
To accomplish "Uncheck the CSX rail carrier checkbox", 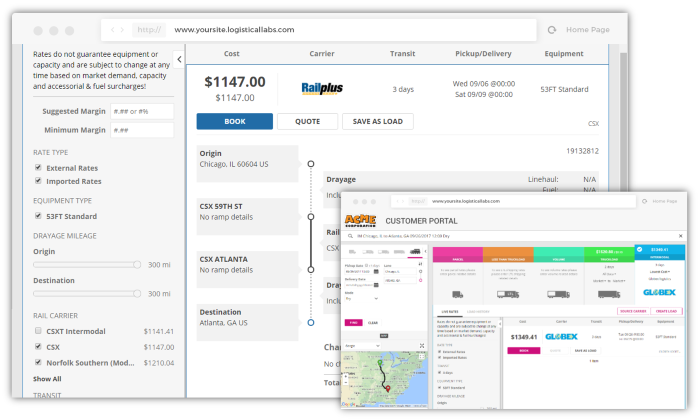I will (x=38, y=346).
